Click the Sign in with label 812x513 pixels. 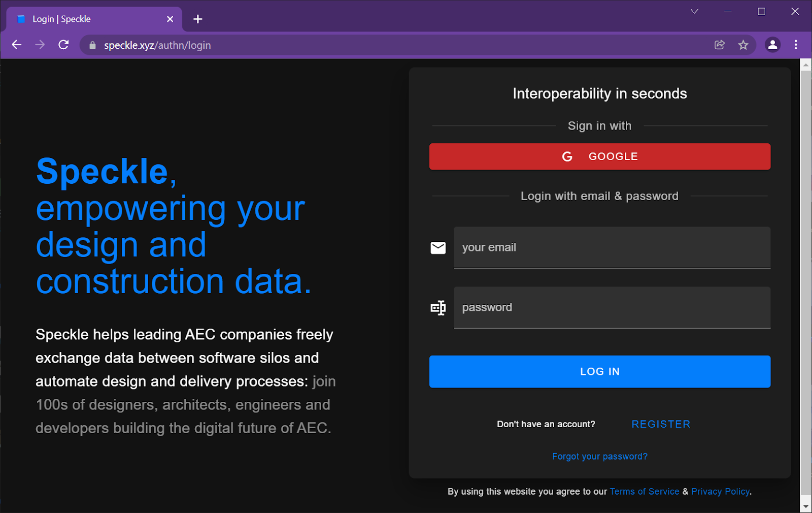click(599, 126)
